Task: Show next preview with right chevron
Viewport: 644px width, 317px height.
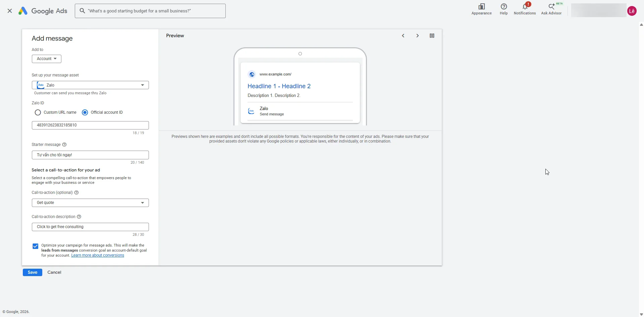Action: [x=418, y=36]
